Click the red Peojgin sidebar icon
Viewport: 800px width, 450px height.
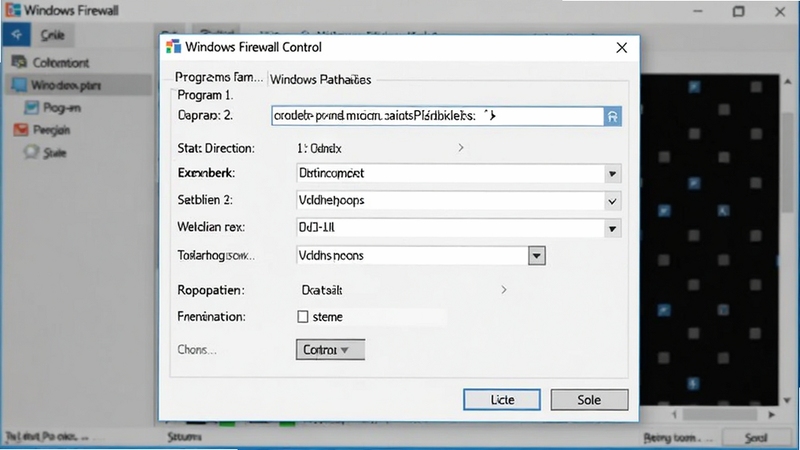tap(20, 130)
